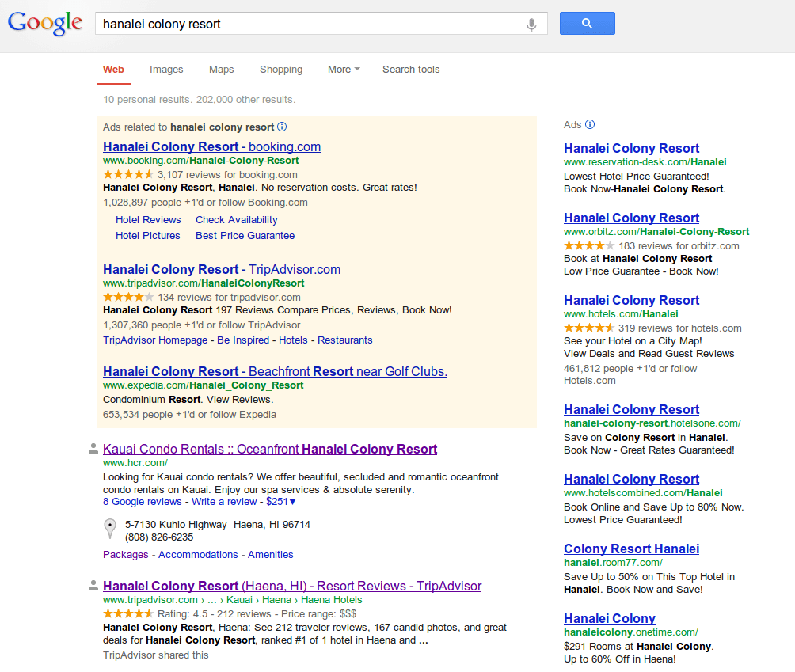Click person icon beside TripAdvisor Resort Reviews result
The image size is (795, 672).
click(x=93, y=587)
